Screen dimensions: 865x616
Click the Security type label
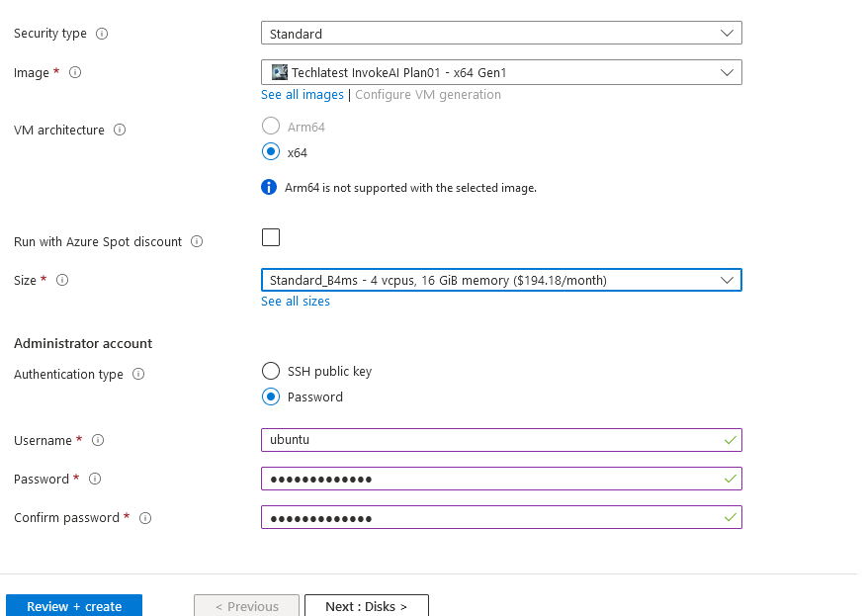coord(50,33)
